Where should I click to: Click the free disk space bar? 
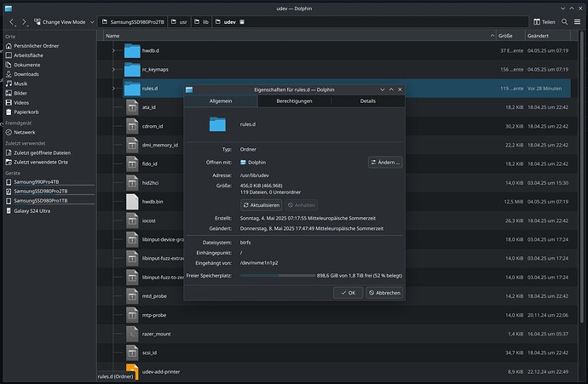(x=278, y=275)
